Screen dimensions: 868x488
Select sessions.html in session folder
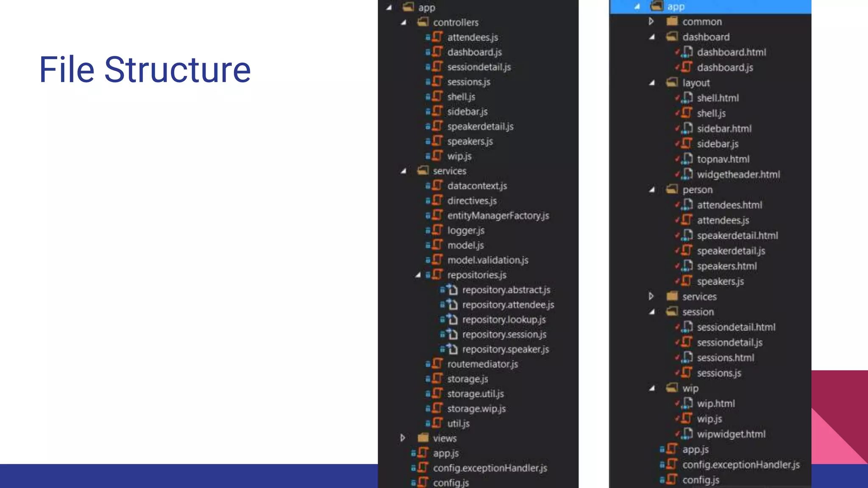(x=726, y=358)
